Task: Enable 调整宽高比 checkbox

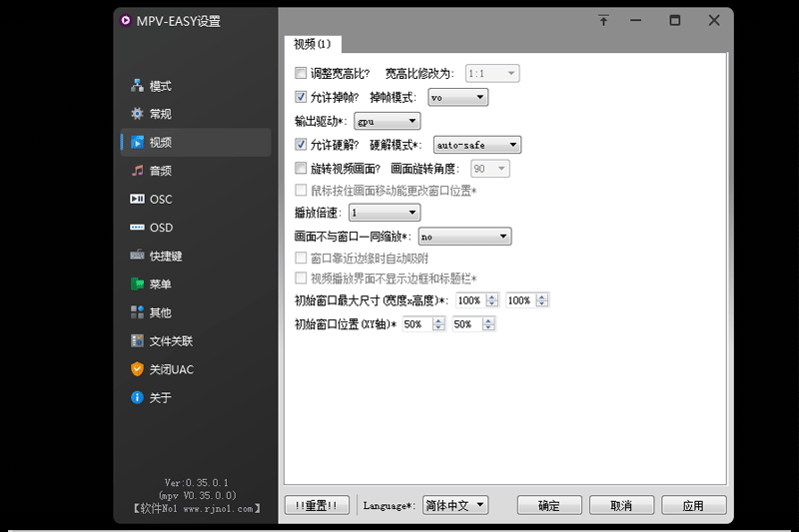Action: click(x=301, y=73)
